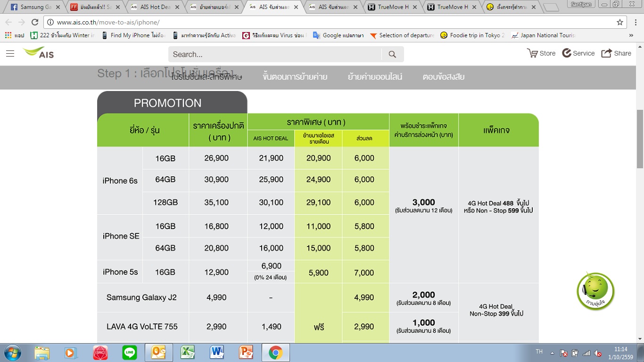Open the วิธีแก้และลบ Virus bookmark
The width and height of the screenshot is (644, 362).
click(274, 35)
